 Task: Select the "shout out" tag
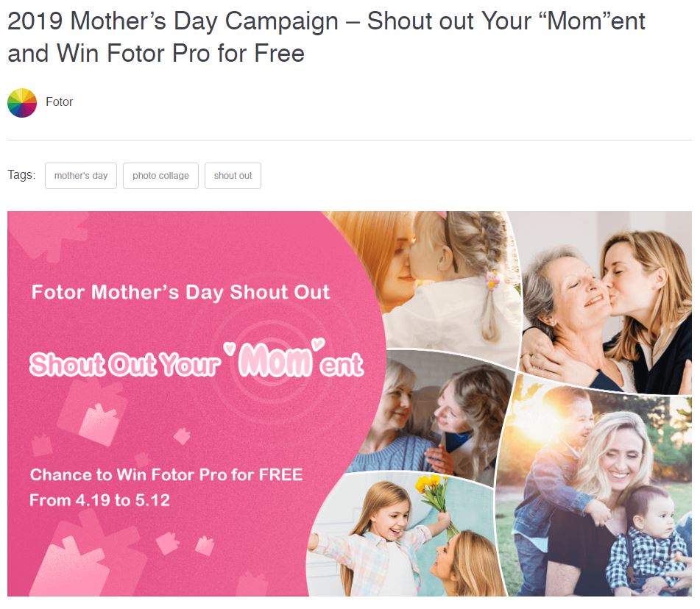click(x=233, y=176)
